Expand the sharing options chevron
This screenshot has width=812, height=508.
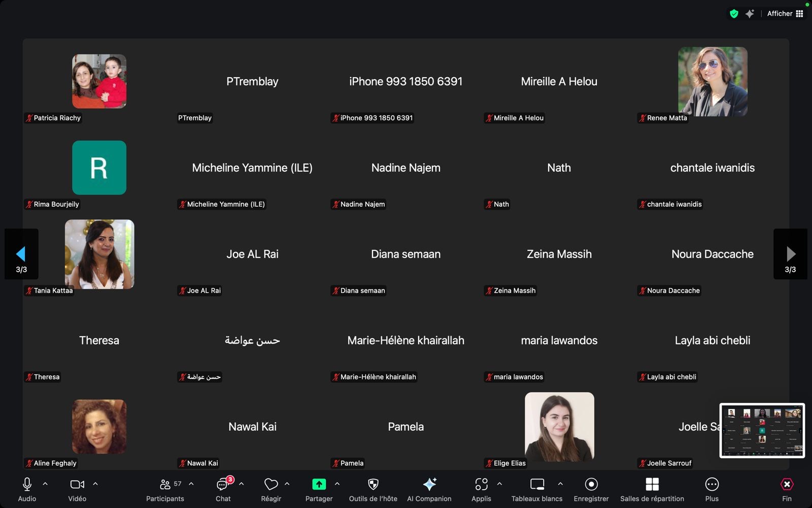pos(337,484)
